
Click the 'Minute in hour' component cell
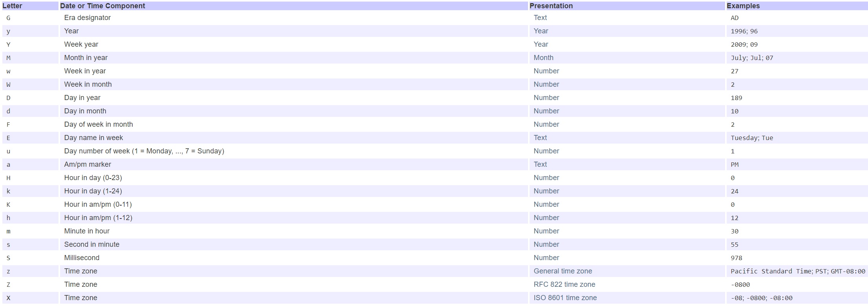click(87, 231)
